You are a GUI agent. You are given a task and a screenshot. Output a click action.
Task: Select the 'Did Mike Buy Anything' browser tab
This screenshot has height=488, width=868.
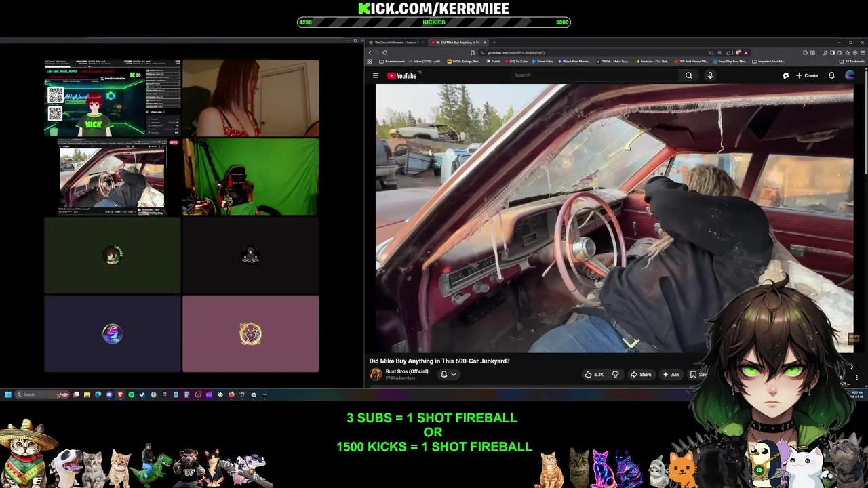[x=458, y=43]
